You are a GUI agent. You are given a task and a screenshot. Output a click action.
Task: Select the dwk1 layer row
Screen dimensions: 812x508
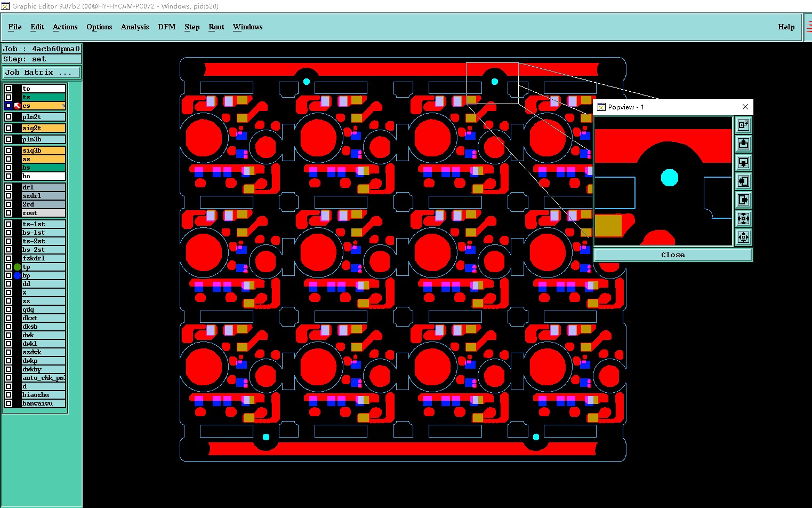43,344
